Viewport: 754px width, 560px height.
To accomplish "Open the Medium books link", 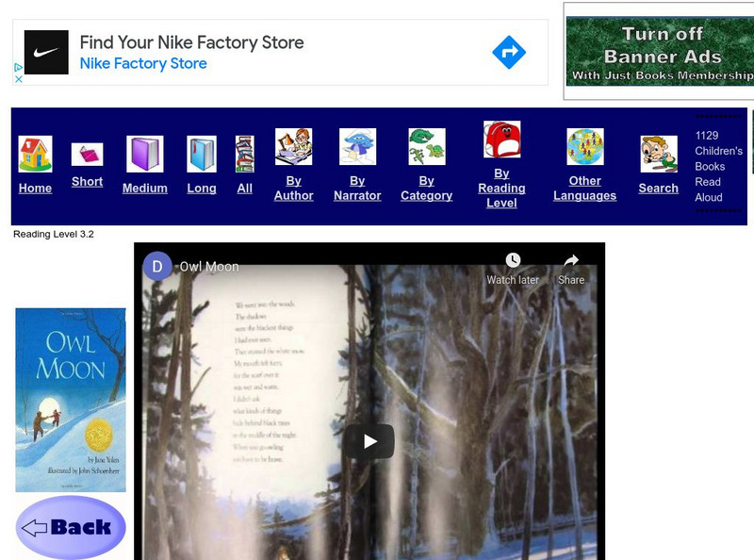I will coord(145,189).
